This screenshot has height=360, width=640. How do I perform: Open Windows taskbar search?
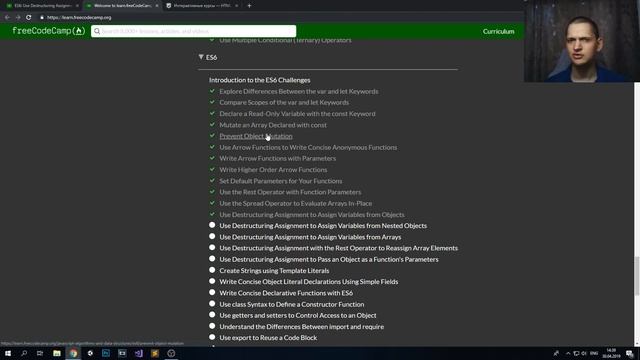pos(24,353)
